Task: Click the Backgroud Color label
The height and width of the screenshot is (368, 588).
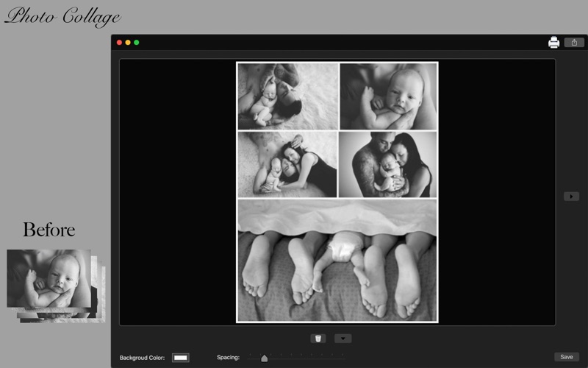Action: [142, 358]
